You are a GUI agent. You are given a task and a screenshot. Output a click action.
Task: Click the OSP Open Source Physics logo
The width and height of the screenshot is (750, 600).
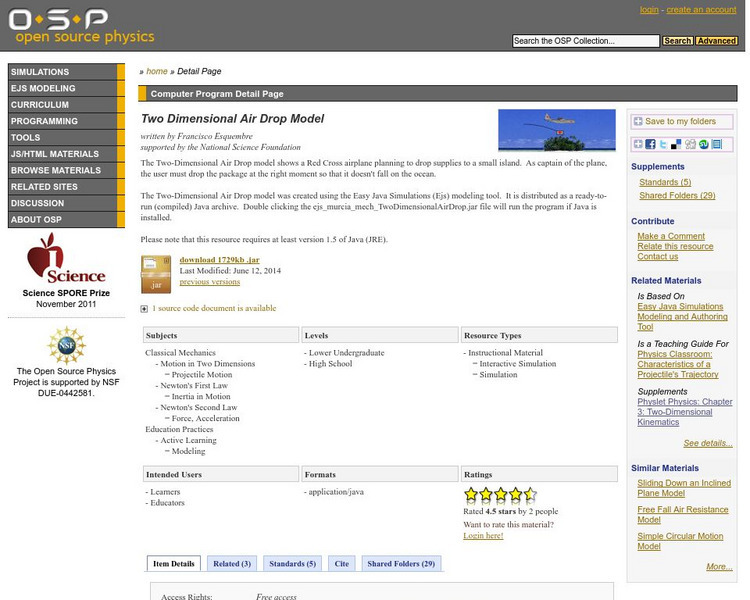(81, 26)
